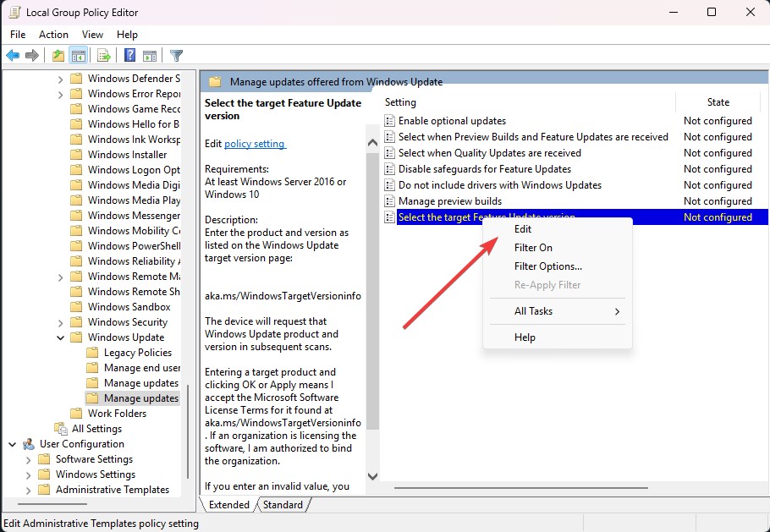Toggle the Show/Hide console tree icon
Viewport: 770px width, 532px height.
[x=78, y=56]
